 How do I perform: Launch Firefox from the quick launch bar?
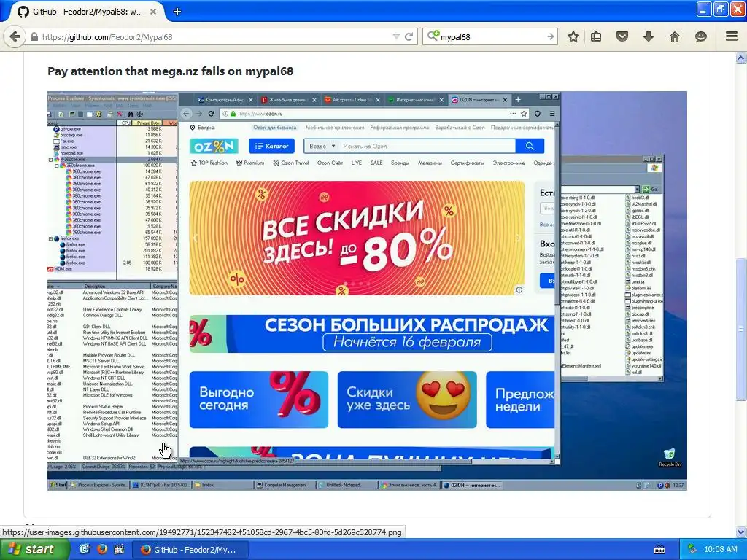tap(102, 550)
